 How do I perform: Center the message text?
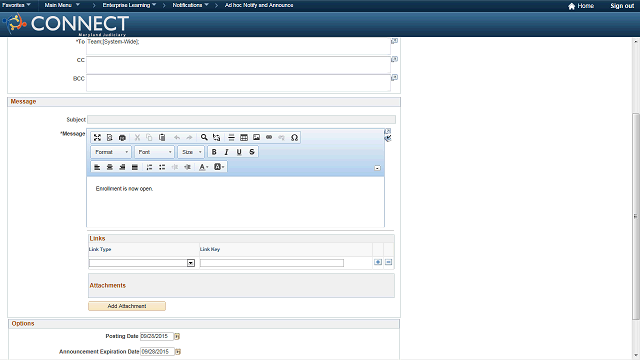109,167
